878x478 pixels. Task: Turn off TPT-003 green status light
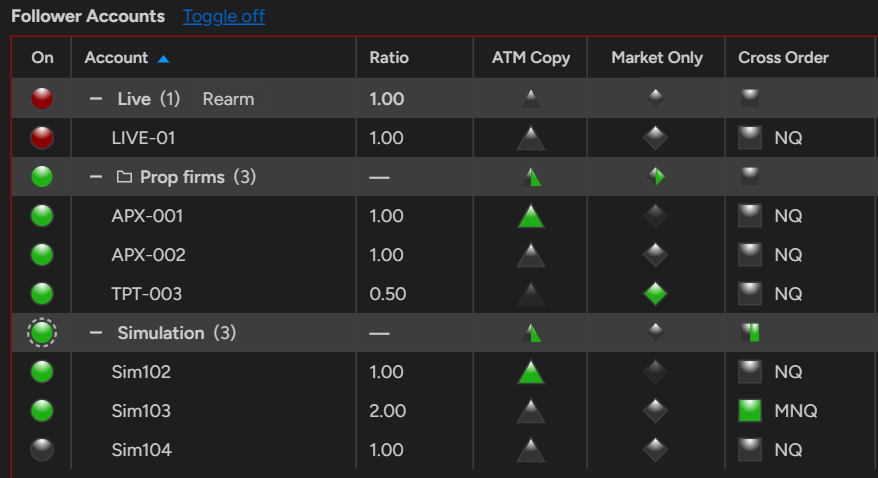click(42, 294)
